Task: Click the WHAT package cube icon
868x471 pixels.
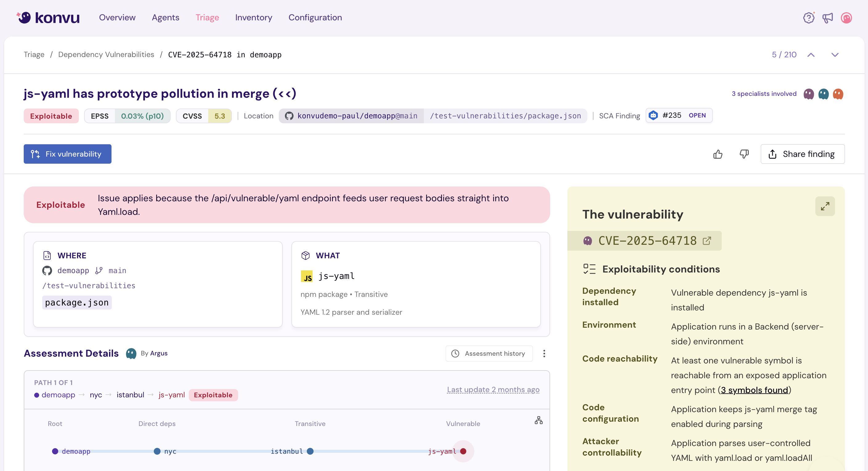Action: (306, 256)
